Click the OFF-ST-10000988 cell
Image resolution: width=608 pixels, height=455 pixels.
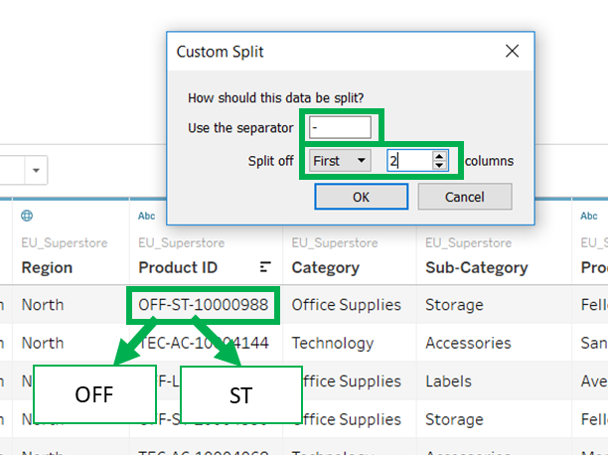click(203, 305)
